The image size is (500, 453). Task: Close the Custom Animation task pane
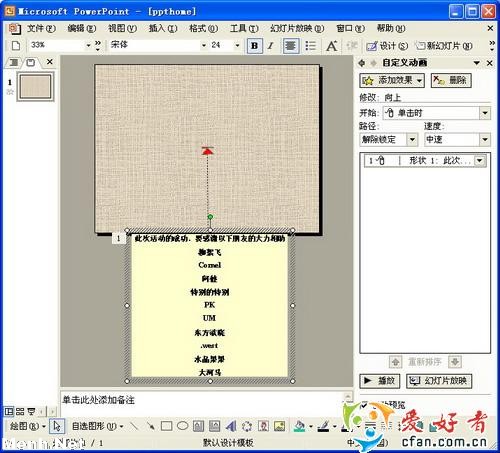[x=489, y=63]
